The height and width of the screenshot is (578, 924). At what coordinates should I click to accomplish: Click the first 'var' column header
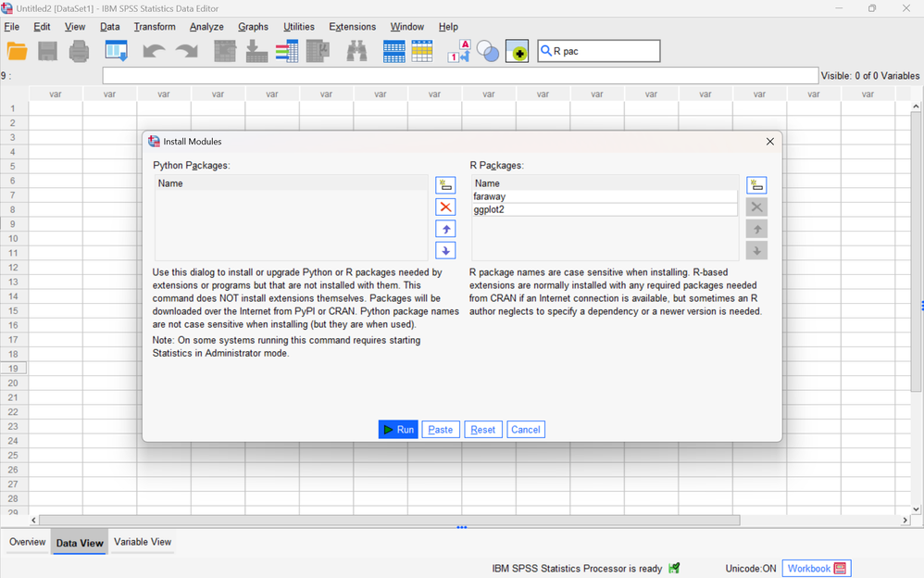[56, 94]
